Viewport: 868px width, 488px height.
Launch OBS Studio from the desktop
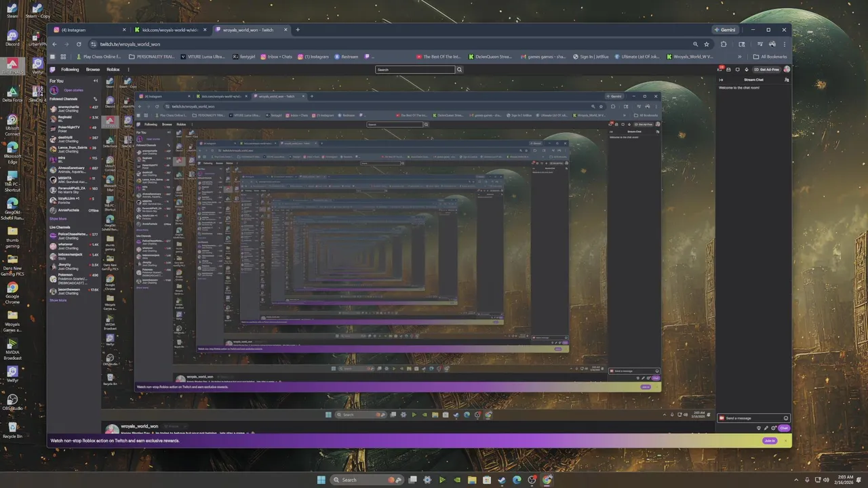12,403
